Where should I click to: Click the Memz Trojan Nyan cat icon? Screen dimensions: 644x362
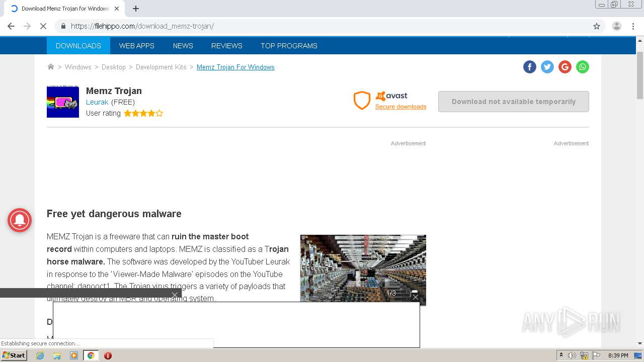[63, 102]
